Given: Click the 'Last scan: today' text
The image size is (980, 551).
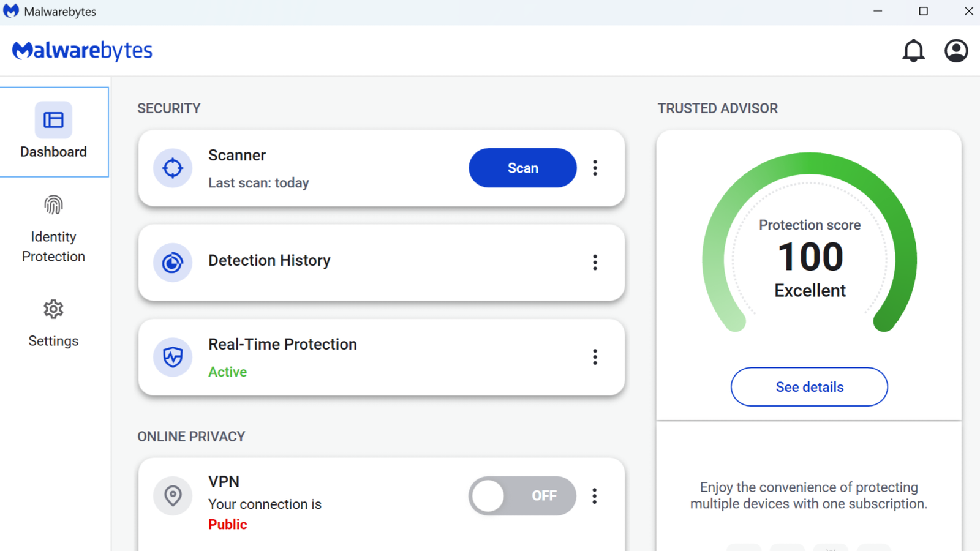Looking at the screenshot, I should coord(258,183).
